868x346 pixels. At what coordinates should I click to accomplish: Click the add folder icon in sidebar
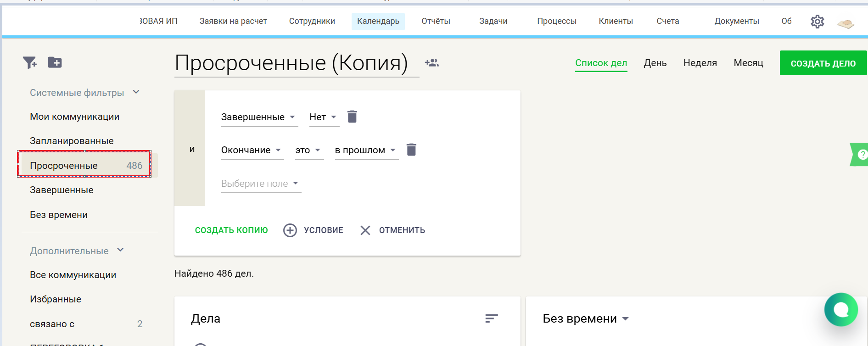pos(55,62)
